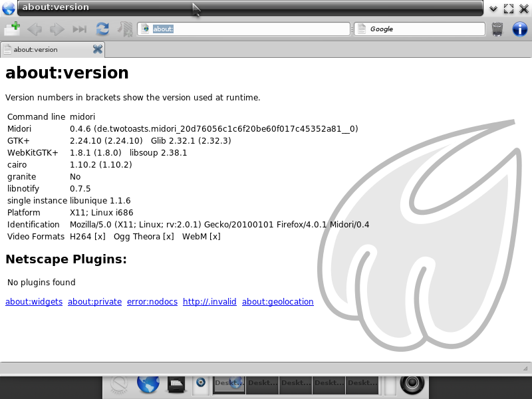Click the 'Identification' row label
Image resolution: width=532 pixels, height=399 pixels.
tap(33, 225)
